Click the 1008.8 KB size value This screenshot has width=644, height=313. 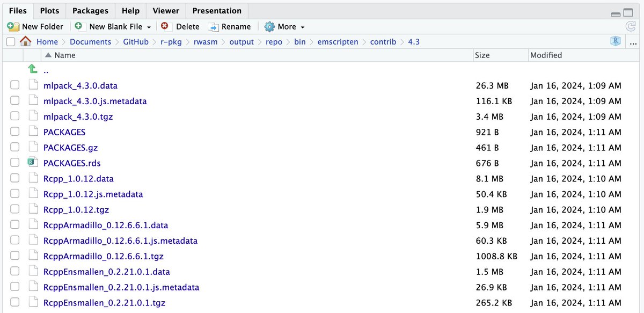pyautogui.click(x=496, y=256)
